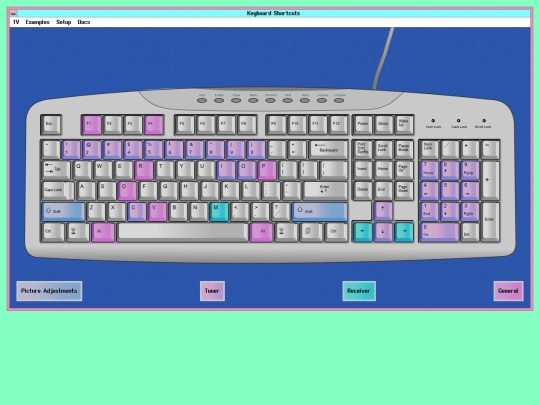Viewport: 540px width, 405px height.
Task: Click the left Shift key
Action: (x=63, y=211)
